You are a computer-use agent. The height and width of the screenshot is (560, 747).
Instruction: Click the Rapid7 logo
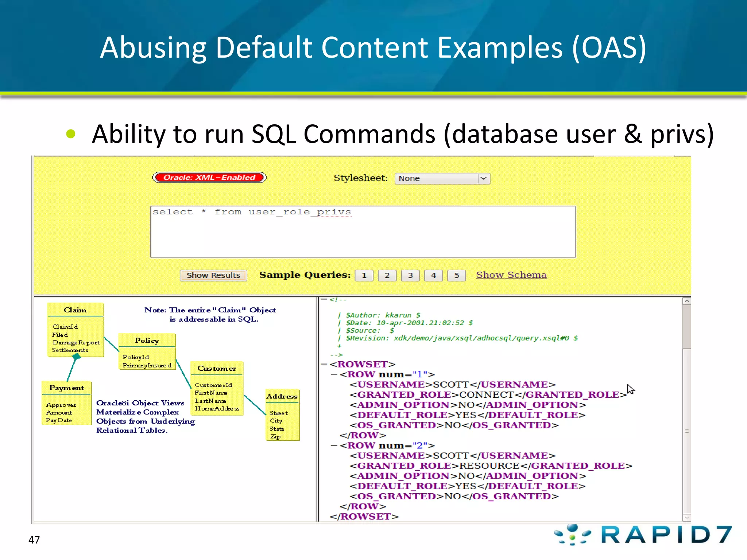643,534
